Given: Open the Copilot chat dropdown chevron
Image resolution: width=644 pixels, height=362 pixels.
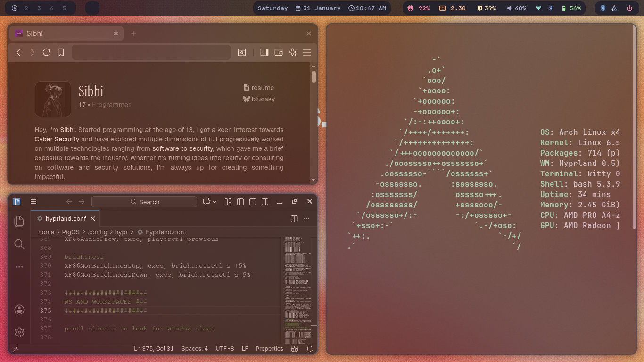Looking at the screenshot, I should click(x=214, y=201).
